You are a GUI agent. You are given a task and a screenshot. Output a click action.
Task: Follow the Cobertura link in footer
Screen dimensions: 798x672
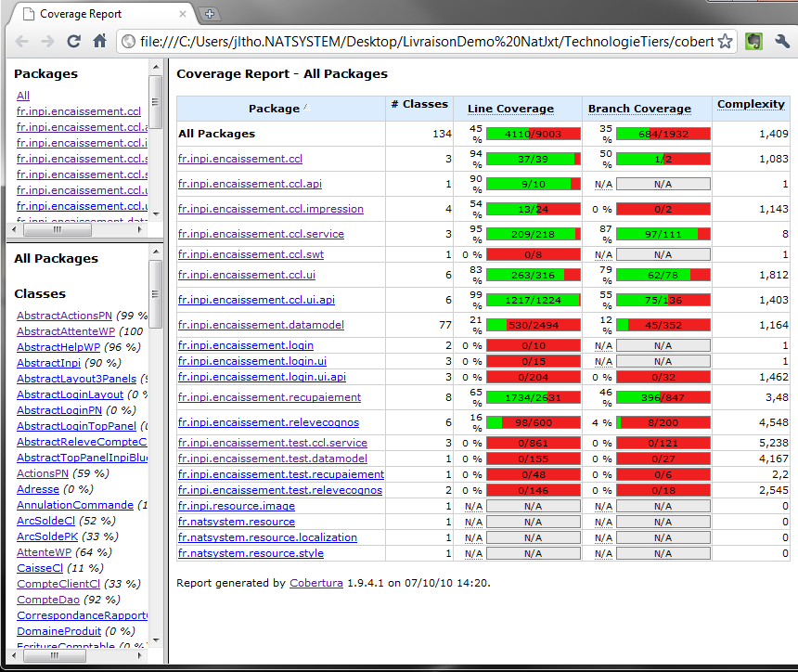coord(316,583)
